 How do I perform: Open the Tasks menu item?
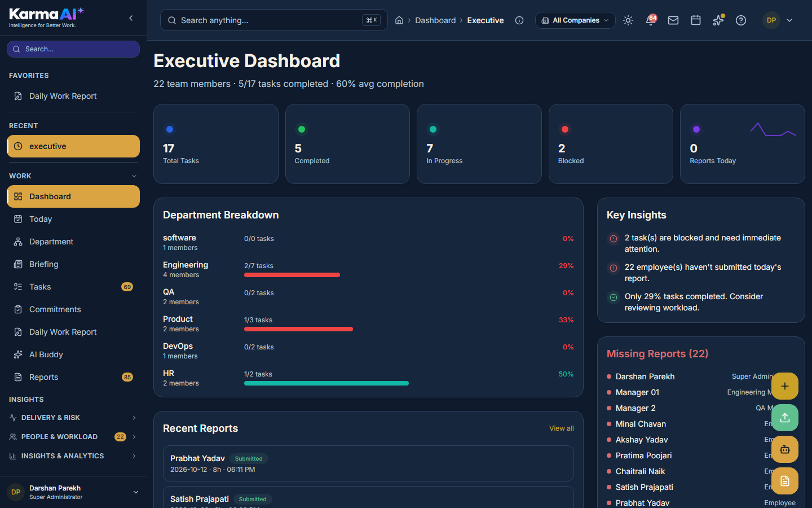[73, 287]
